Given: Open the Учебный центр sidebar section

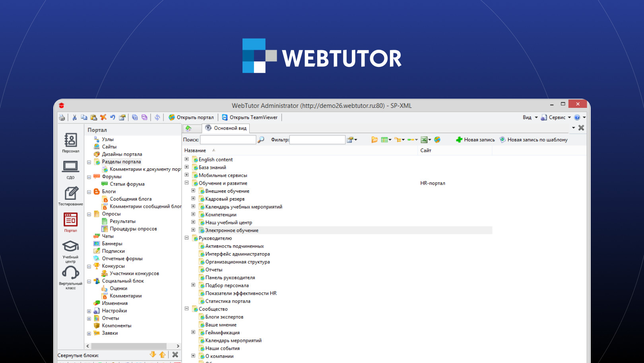Looking at the screenshot, I should coord(70,252).
